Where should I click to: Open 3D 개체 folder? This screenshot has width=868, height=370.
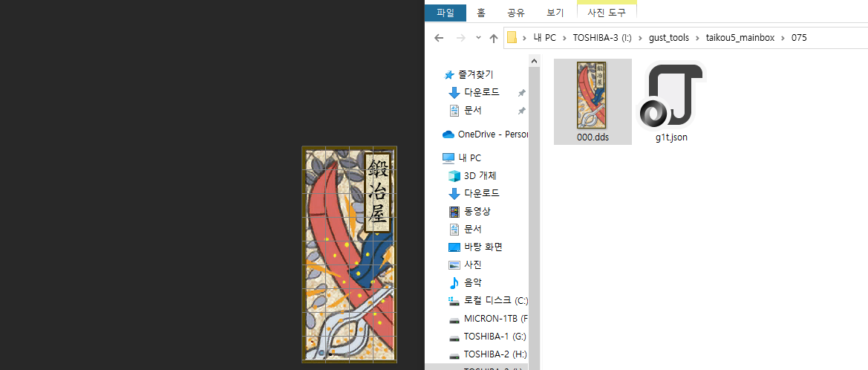coord(480,176)
